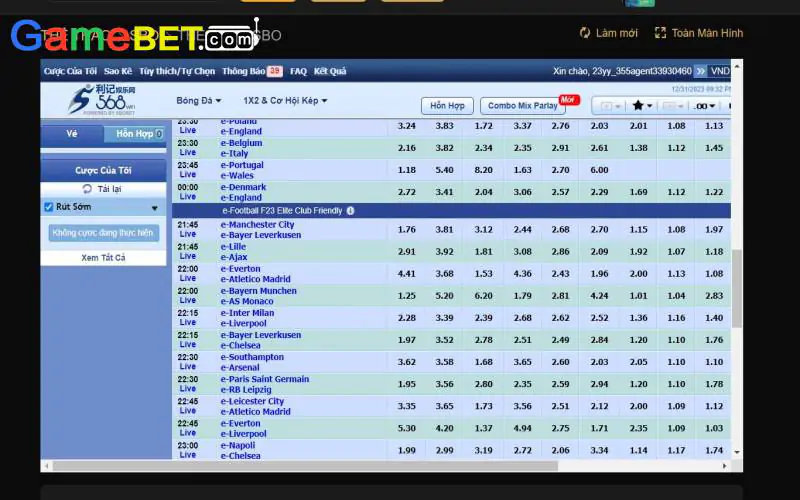Click the Xem Tất Cả link
The height and width of the screenshot is (500, 800).
(103, 257)
